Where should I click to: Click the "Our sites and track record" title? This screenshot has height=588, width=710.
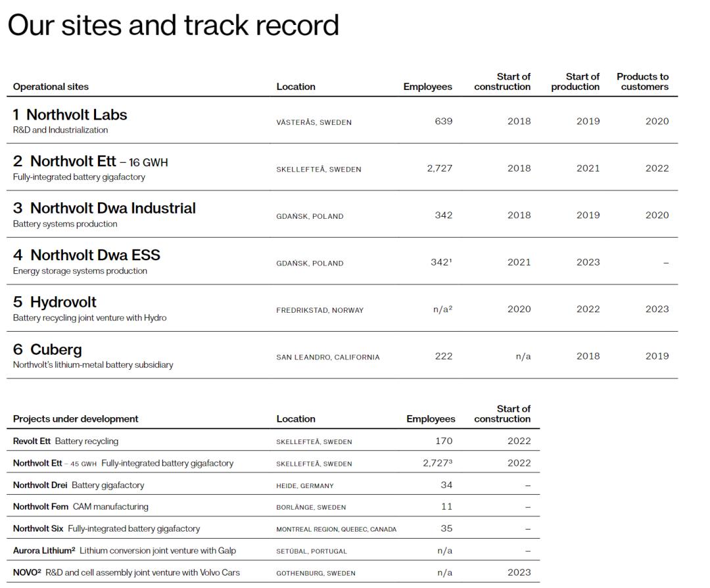coord(174,25)
